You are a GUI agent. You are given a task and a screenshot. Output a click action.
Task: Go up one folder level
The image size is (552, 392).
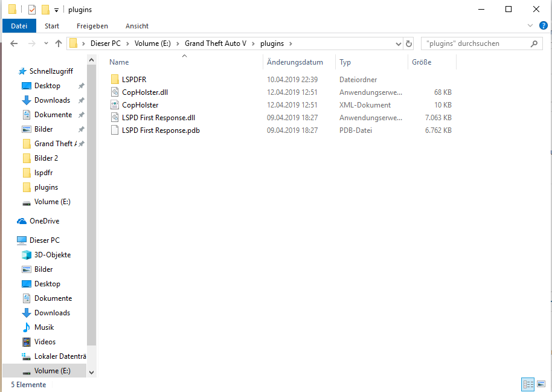[x=59, y=43]
